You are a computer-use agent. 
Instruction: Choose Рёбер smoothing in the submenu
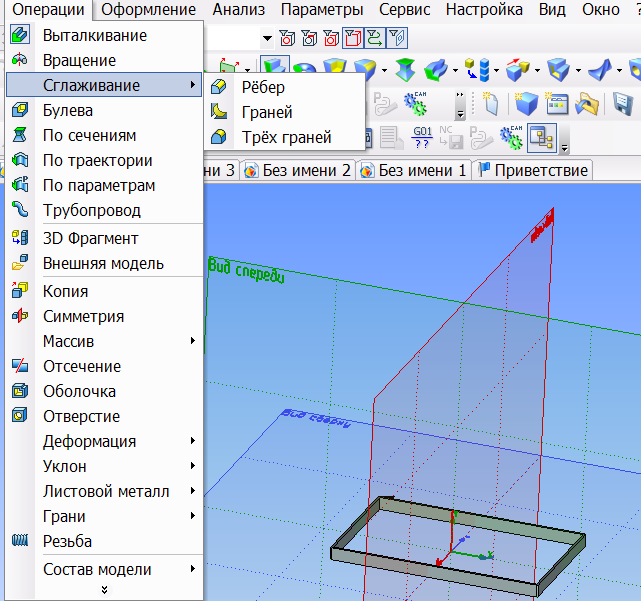click(x=263, y=88)
